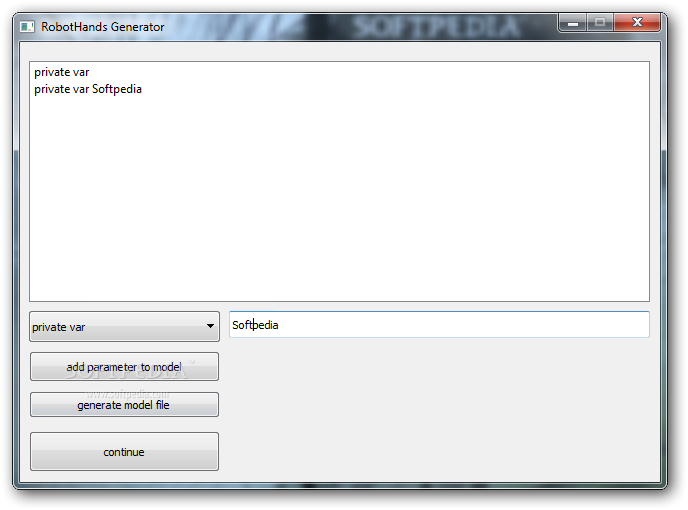Expand the private var dropdown arrow
688x510 pixels.
click(210, 326)
